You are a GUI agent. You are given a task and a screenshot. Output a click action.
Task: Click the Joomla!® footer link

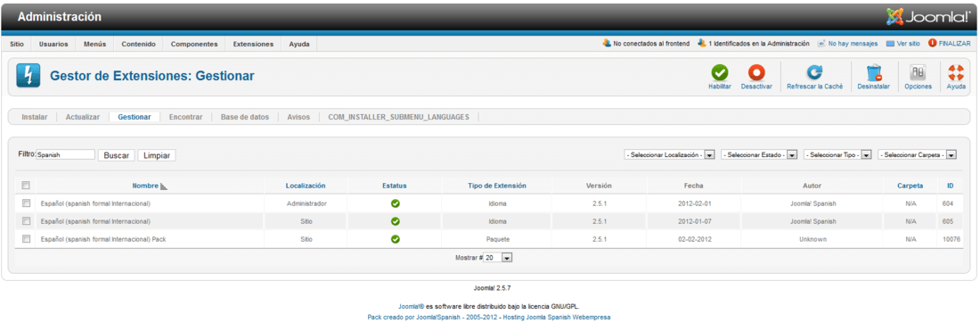coord(412,307)
